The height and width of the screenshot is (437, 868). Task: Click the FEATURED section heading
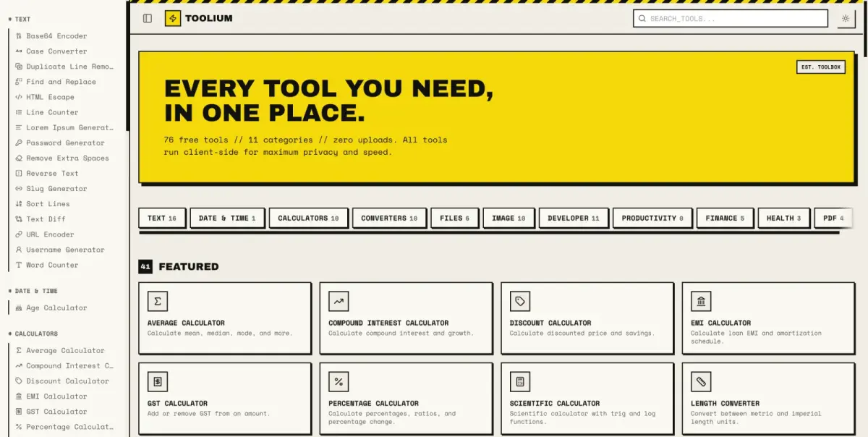coord(189,266)
